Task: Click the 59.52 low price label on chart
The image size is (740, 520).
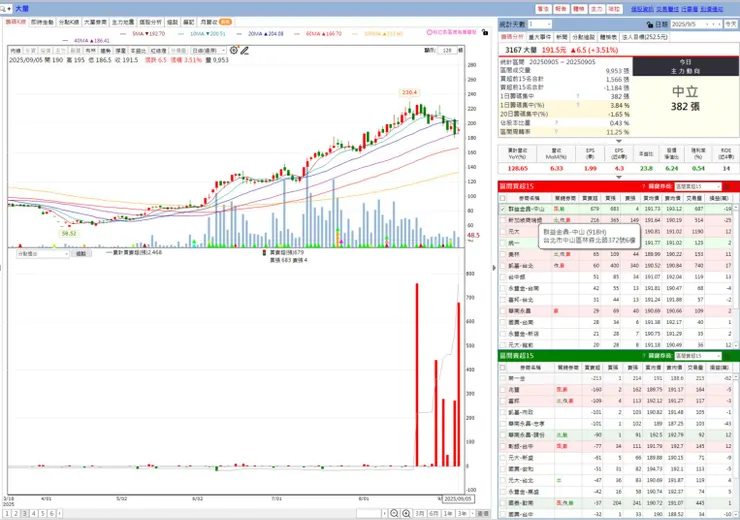Action: point(68,234)
